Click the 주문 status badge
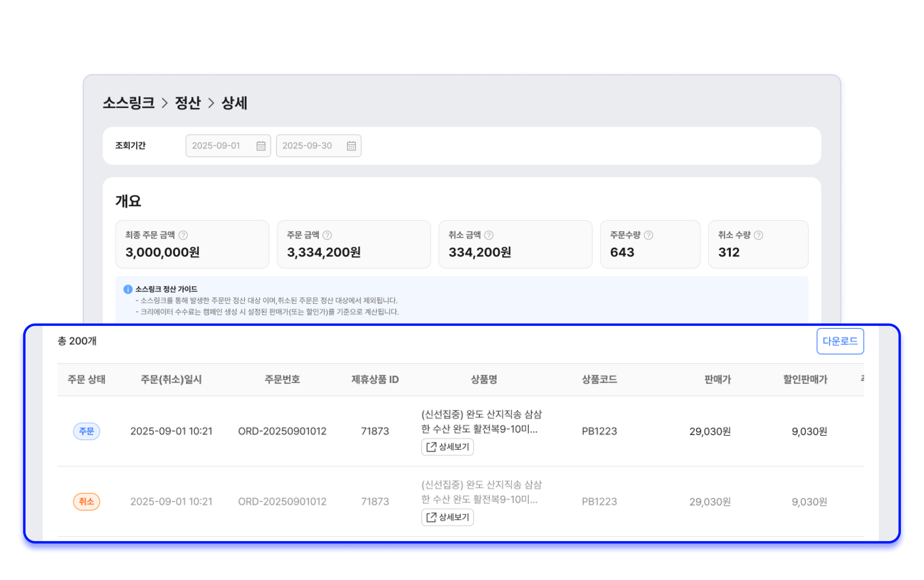 pos(86,431)
